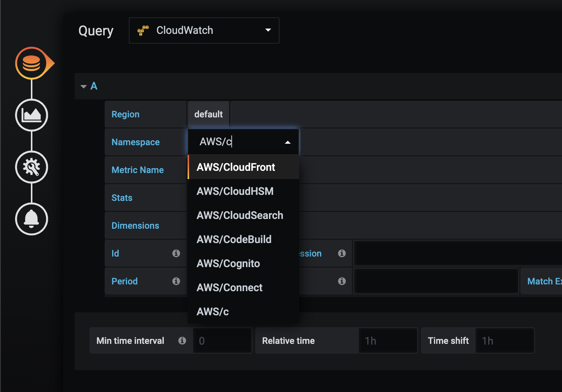The image size is (562, 392).
Task: Click the info icon beside the Id field
Action: pos(176,253)
